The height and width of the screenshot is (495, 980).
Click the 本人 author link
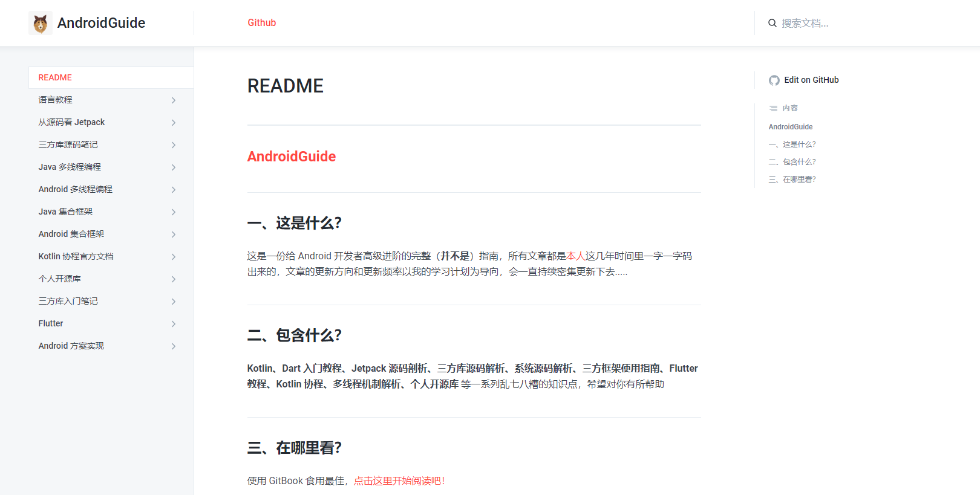[575, 256]
